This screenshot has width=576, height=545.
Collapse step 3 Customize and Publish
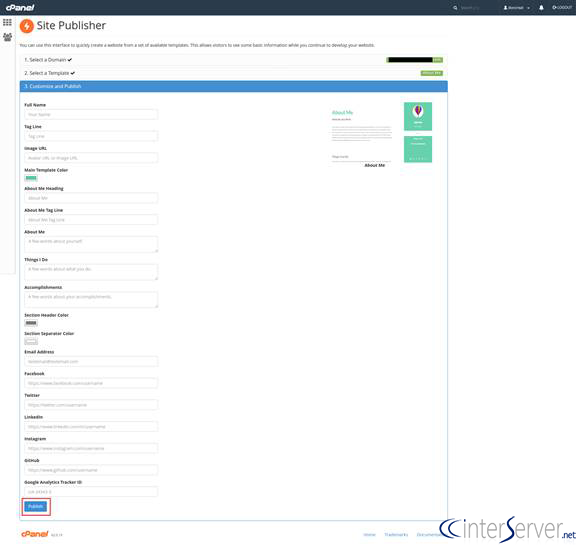[234, 86]
